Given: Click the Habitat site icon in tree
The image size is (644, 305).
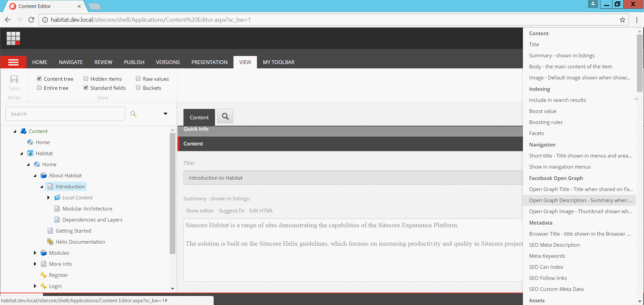Looking at the screenshot, I should [30, 153].
